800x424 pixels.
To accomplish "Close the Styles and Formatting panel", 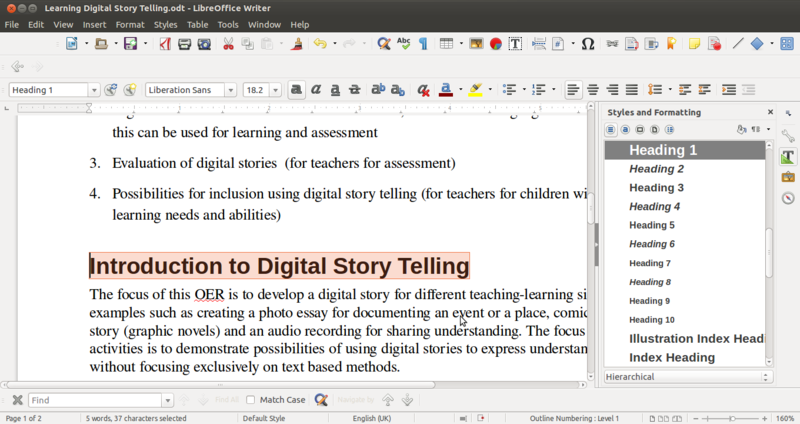I will point(770,112).
